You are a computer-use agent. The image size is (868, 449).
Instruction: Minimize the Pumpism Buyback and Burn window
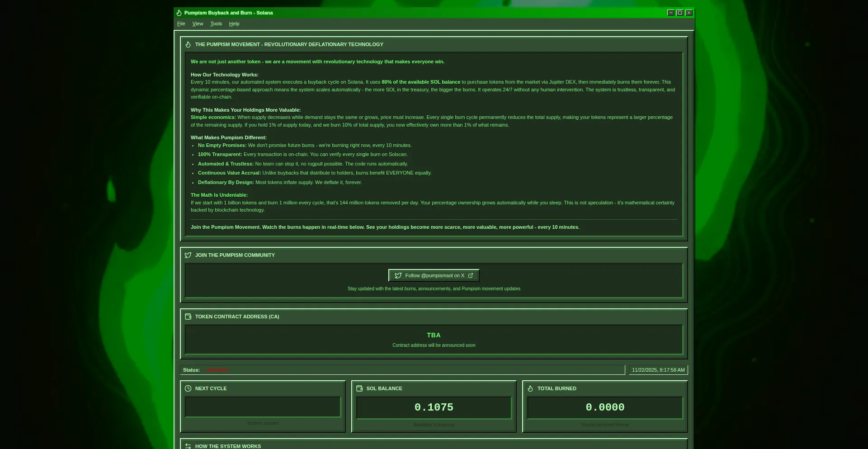[671, 13]
